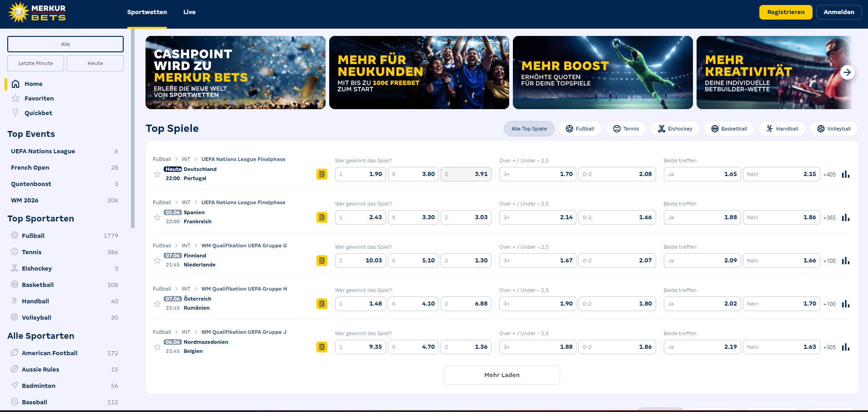This screenshot has height=412, width=868.
Task: Open Mehr Boost banner
Action: click(603, 72)
